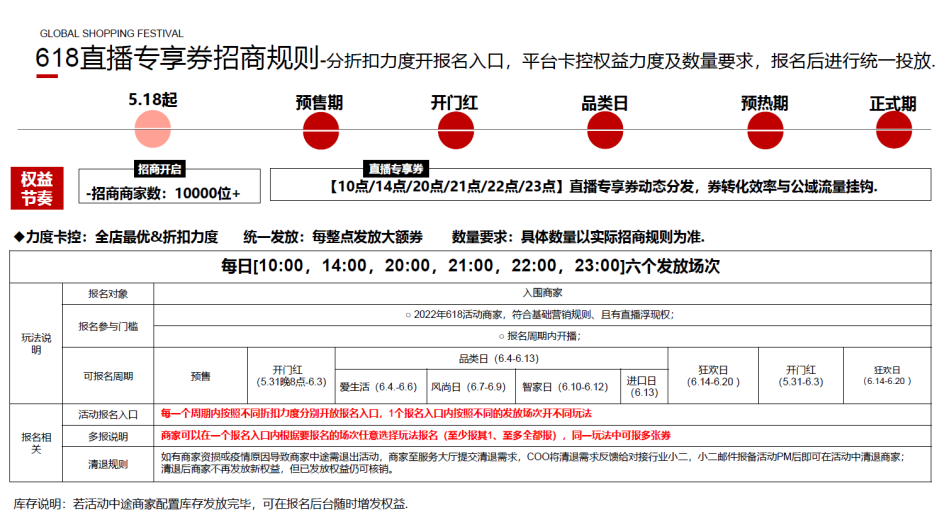
Task: Click the 预热期 red timeline circle
Action: click(x=765, y=131)
